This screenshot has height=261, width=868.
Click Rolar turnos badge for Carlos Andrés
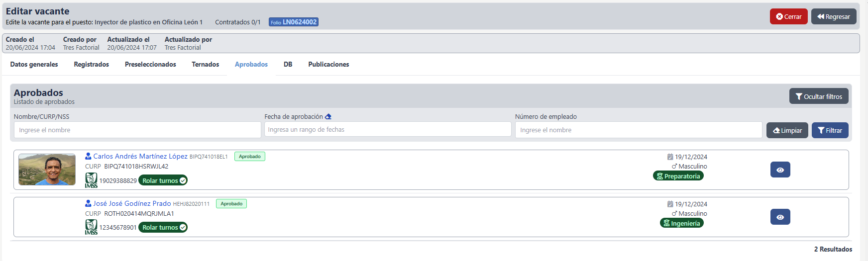click(x=163, y=180)
